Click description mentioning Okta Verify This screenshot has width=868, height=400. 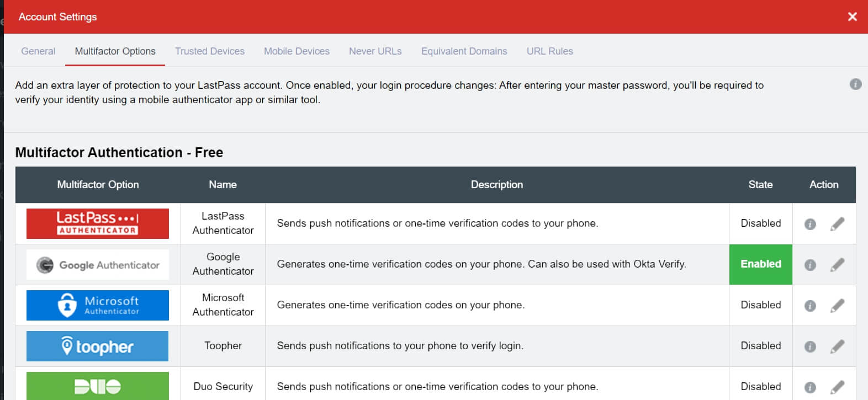click(481, 264)
